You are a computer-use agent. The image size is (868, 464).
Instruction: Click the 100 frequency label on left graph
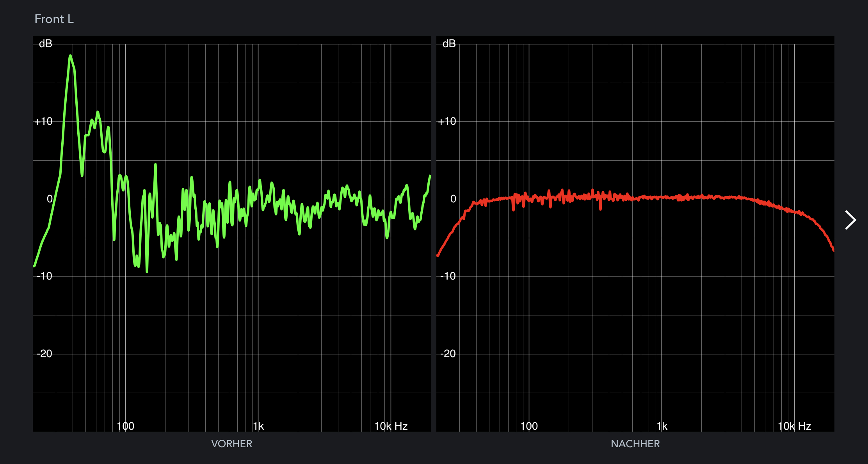point(125,426)
